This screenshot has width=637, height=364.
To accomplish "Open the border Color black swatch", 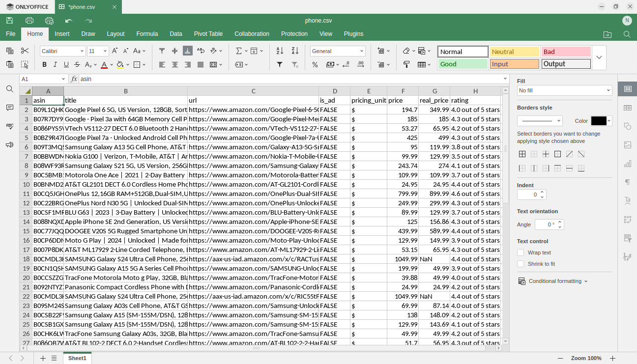I will tap(598, 121).
